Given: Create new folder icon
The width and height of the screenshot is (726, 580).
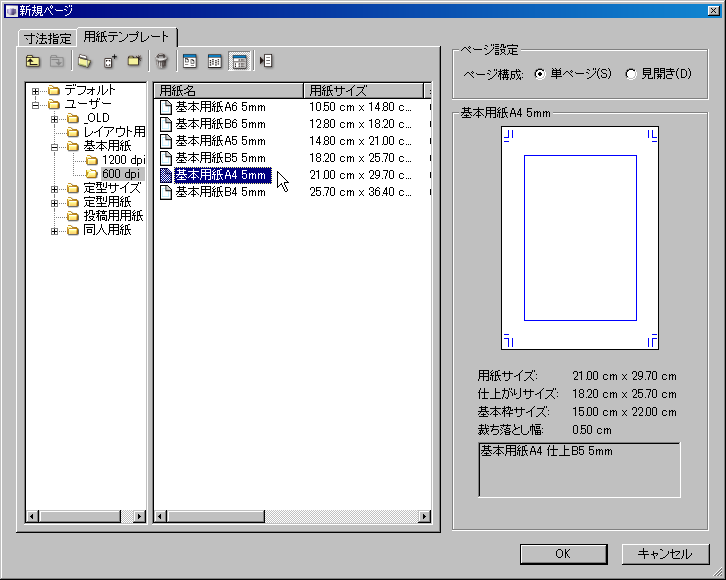Looking at the screenshot, I should [134, 61].
